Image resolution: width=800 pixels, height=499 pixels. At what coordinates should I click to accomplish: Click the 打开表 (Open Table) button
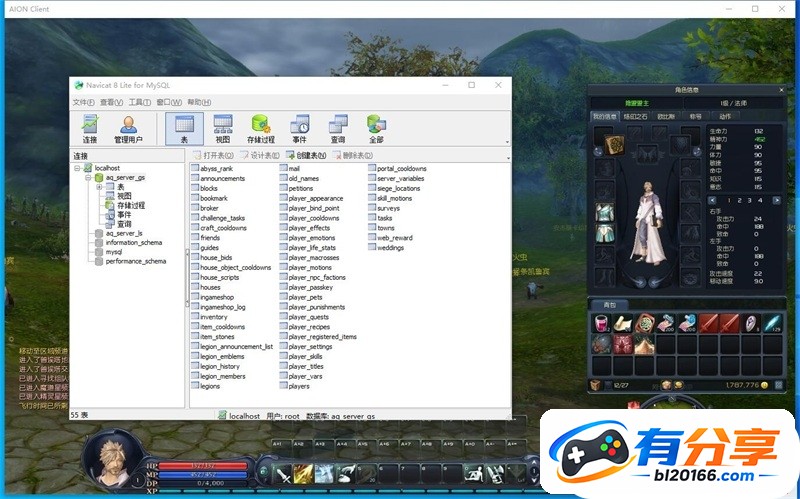[213, 155]
